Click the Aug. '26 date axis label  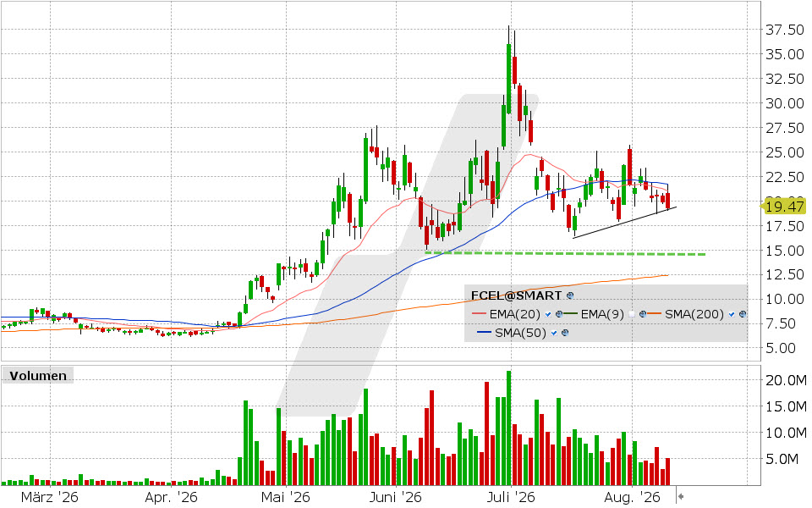tap(633, 498)
